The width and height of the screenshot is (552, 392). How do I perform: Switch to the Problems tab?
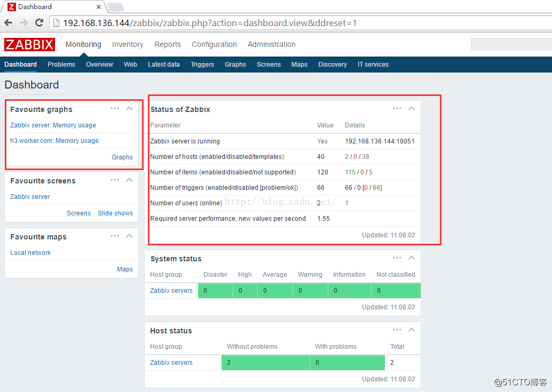[61, 65]
